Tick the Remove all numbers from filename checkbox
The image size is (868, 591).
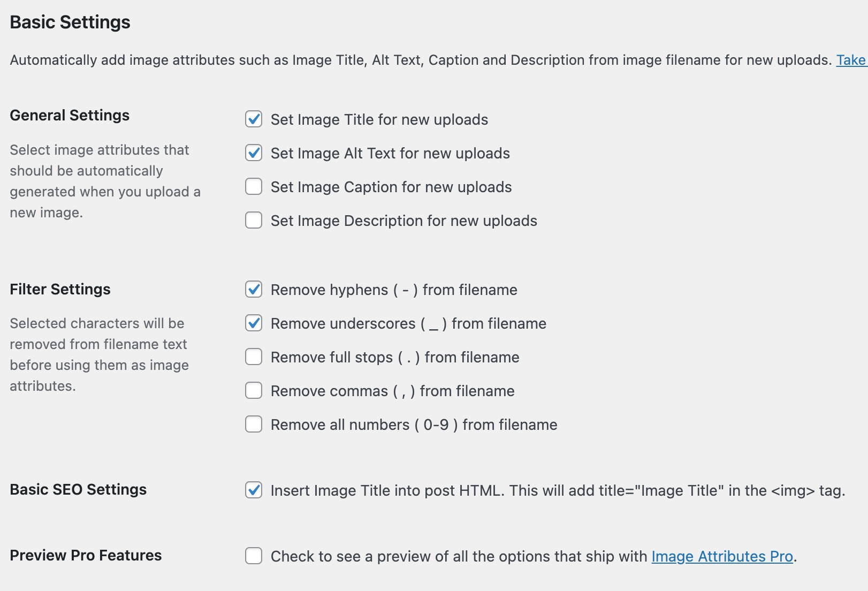[254, 424]
